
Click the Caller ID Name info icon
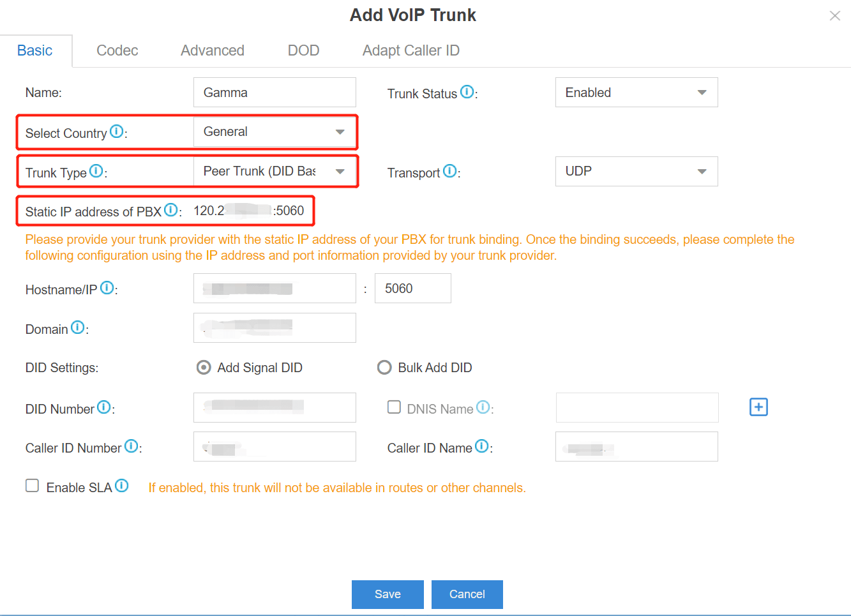pos(481,446)
